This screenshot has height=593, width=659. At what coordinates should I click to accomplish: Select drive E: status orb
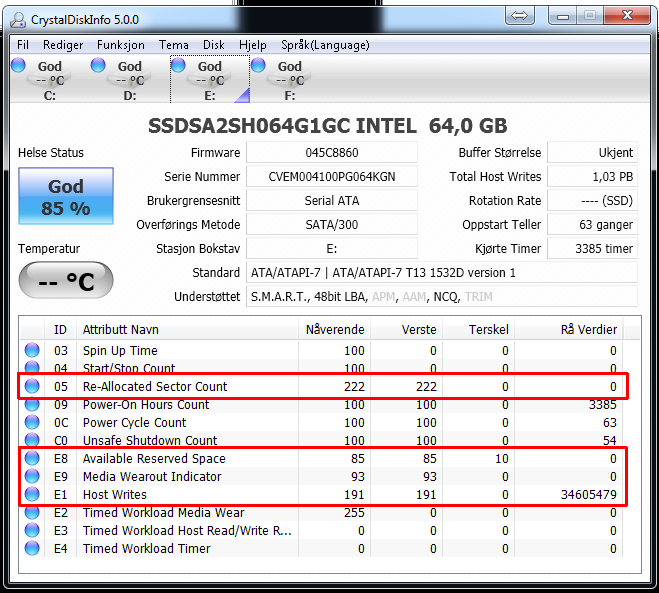click(x=178, y=65)
